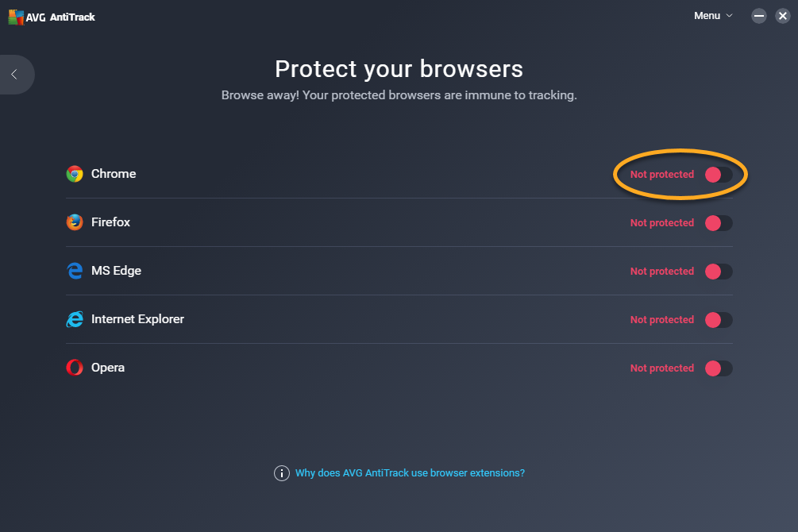
Task: Click the 'Not protected' label for Chrome
Action: [662, 175]
